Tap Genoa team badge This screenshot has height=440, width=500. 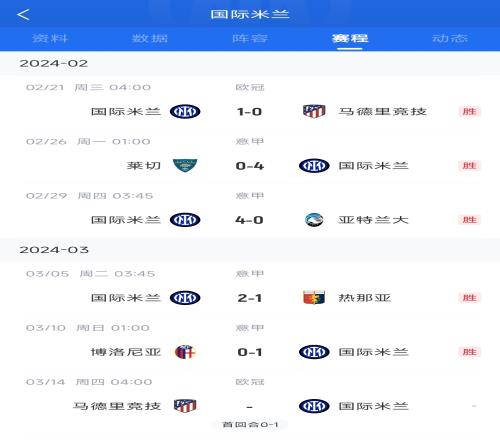[314, 298]
